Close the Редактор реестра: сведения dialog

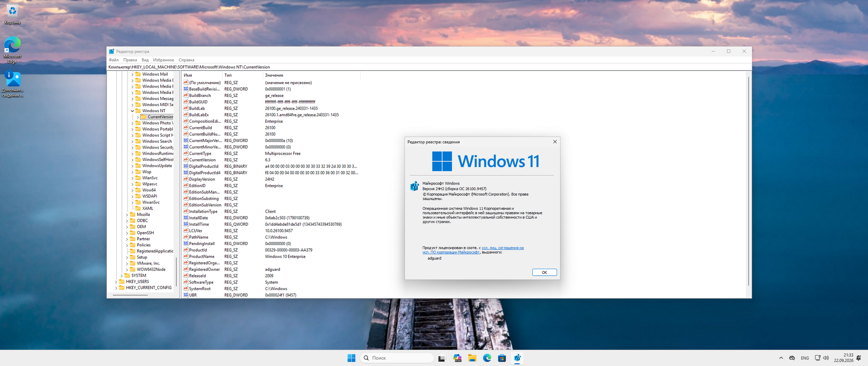(555, 142)
